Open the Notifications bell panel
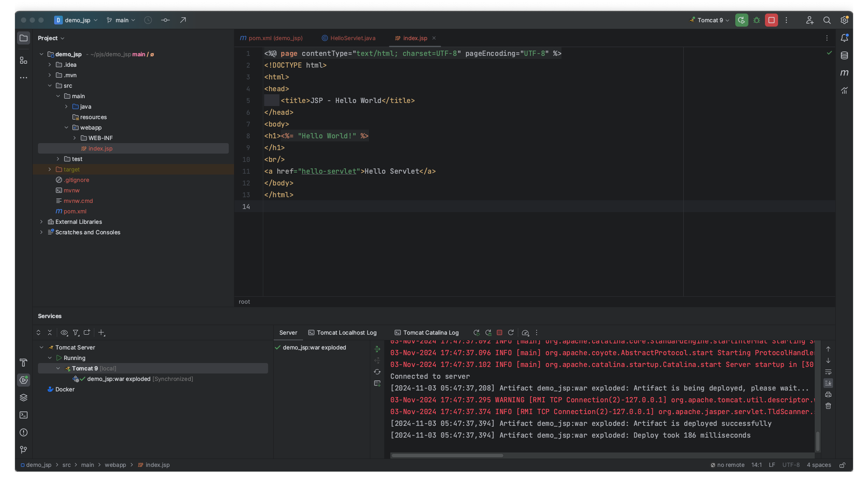868x490 pixels. [x=844, y=38]
